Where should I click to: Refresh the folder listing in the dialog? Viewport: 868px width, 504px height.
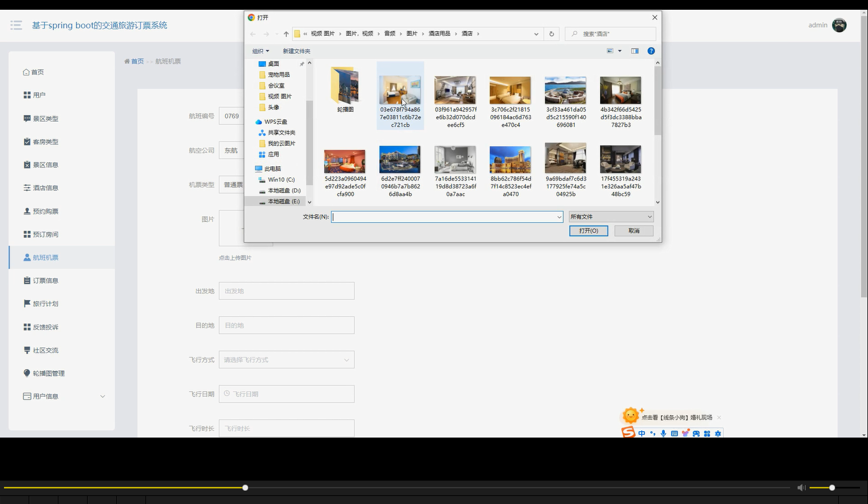551,34
